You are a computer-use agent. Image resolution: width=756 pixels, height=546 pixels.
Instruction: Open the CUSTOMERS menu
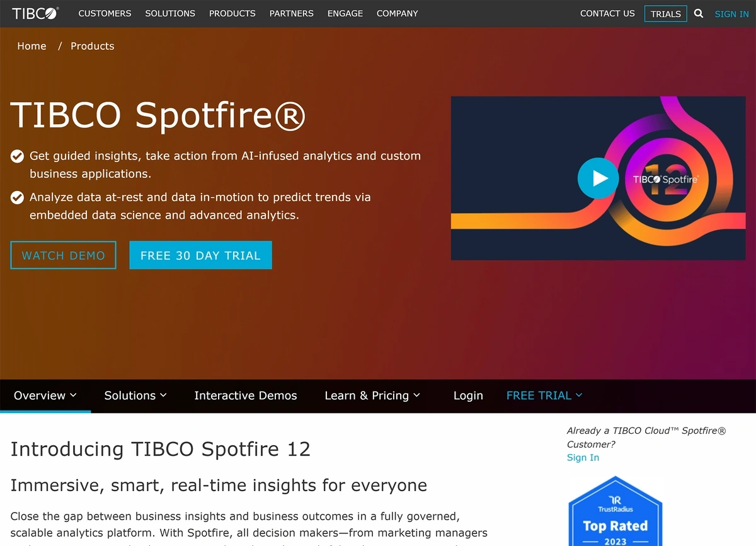105,13
